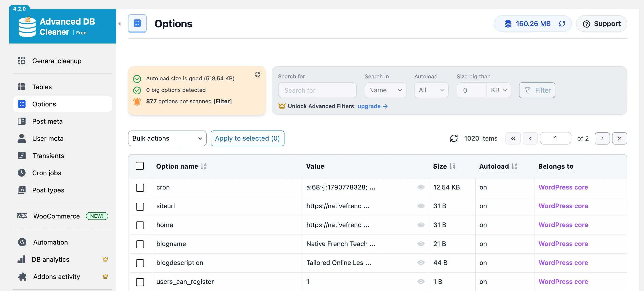The height and width of the screenshot is (291, 644).
Task: Check the blogdescription option row
Action: [140, 263]
